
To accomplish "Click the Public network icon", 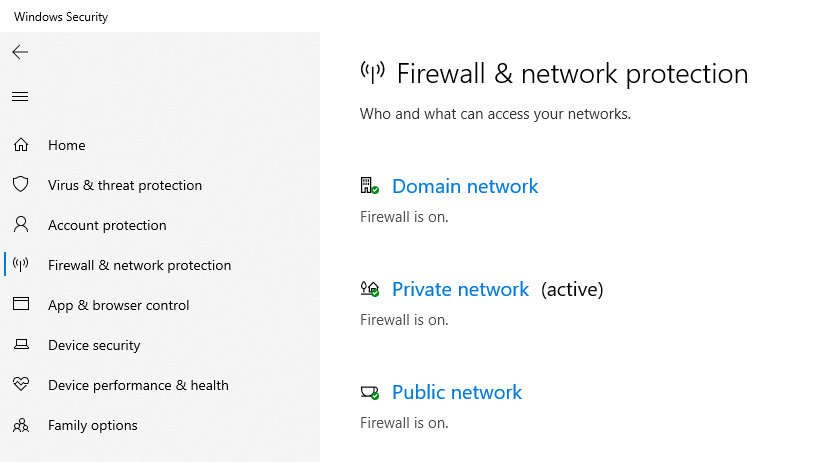I will tap(369, 392).
